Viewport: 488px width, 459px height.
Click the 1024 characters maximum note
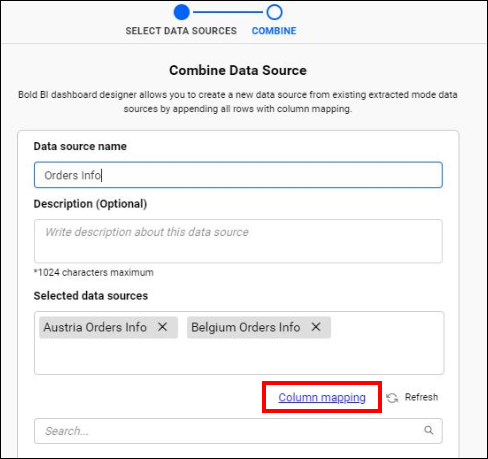point(94,272)
